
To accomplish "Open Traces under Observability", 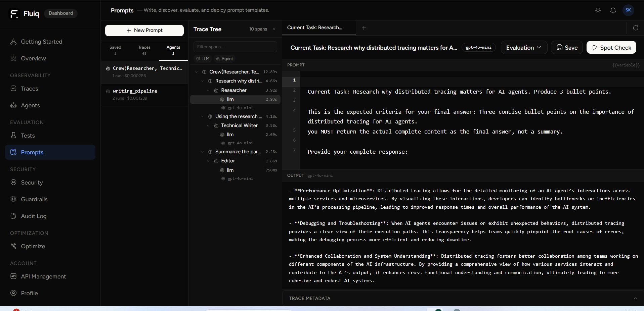I will click(50, 89).
